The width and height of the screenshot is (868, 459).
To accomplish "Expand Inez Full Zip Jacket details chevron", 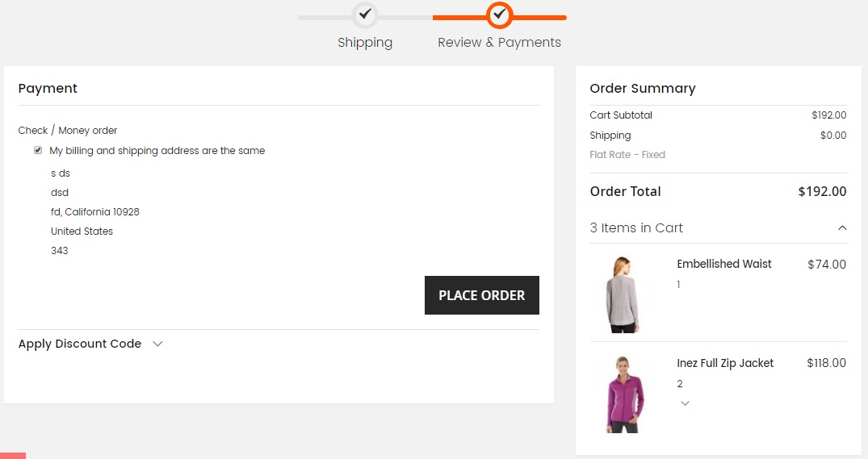I will coord(685,403).
